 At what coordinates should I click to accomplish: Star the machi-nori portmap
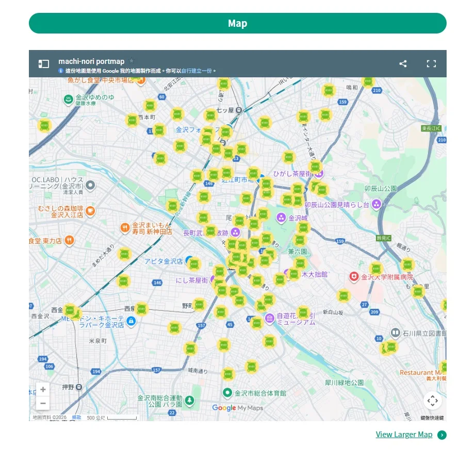(x=132, y=61)
